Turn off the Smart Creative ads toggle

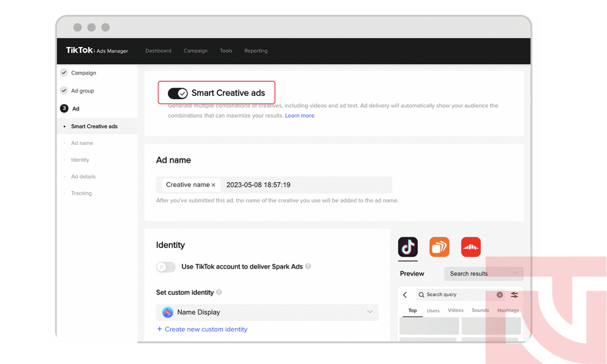click(178, 93)
